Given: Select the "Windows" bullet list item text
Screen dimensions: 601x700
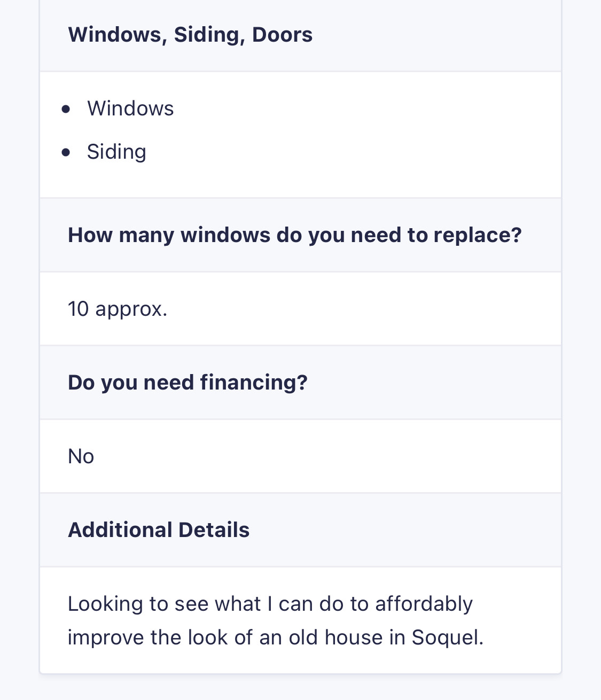Looking at the screenshot, I should (x=130, y=108).
